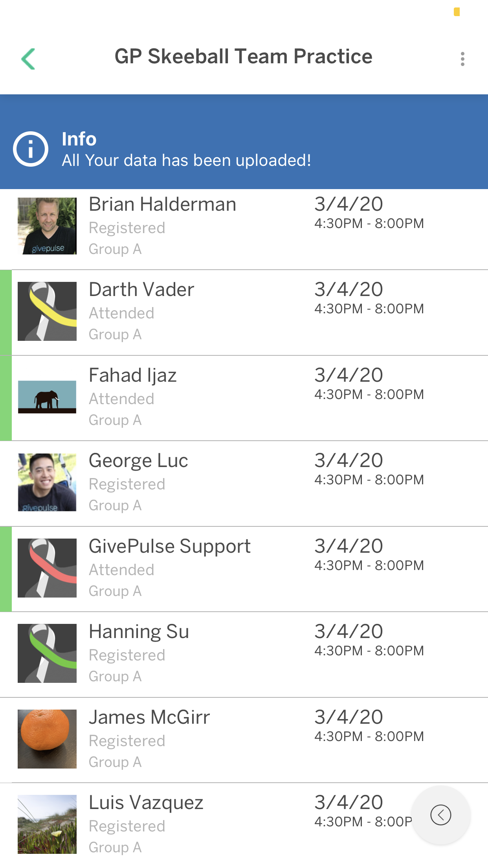
Task: Tap the 'All Your data has been uploaded!' banner
Action: [x=244, y=142]
